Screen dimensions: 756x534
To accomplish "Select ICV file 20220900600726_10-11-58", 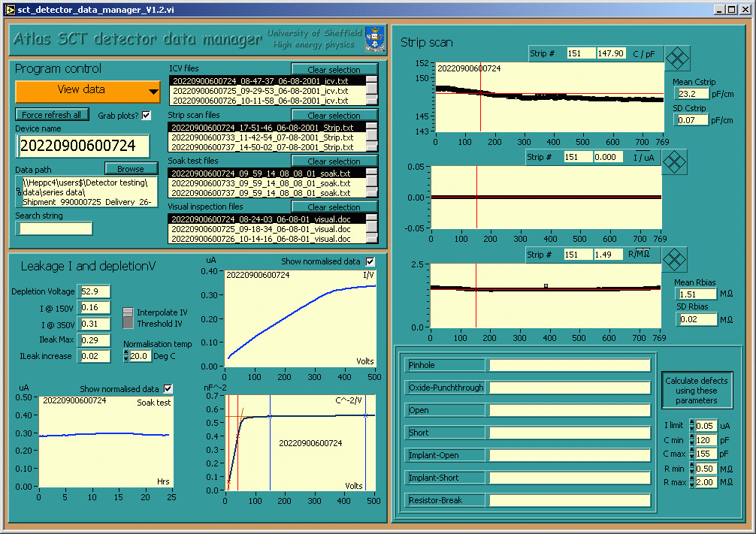I will pyautogui.click(x=267, y=100).
